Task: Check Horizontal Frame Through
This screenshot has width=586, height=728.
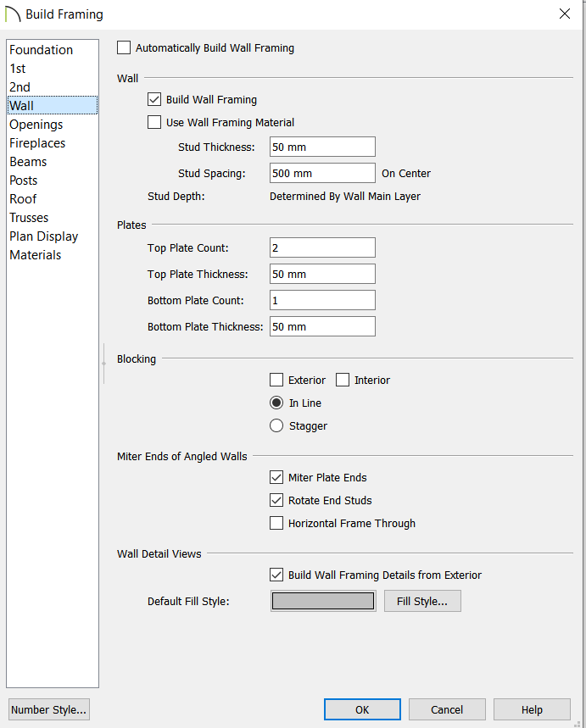Action: 276,523
